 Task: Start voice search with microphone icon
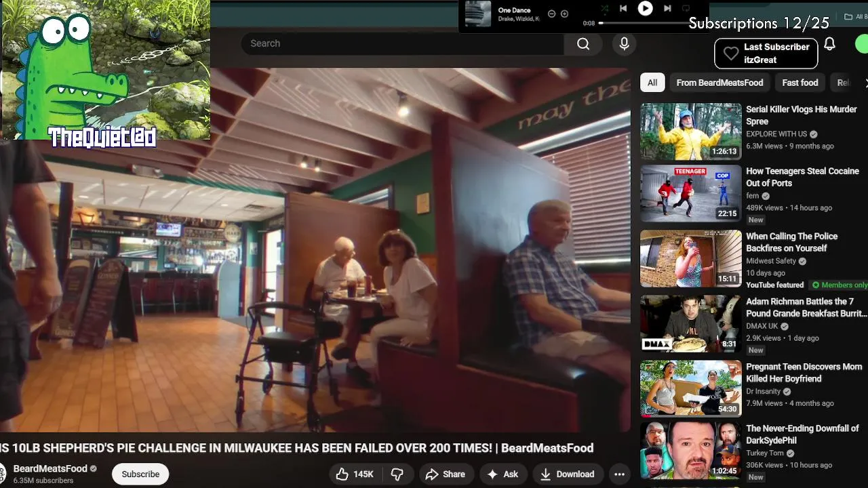625,43
